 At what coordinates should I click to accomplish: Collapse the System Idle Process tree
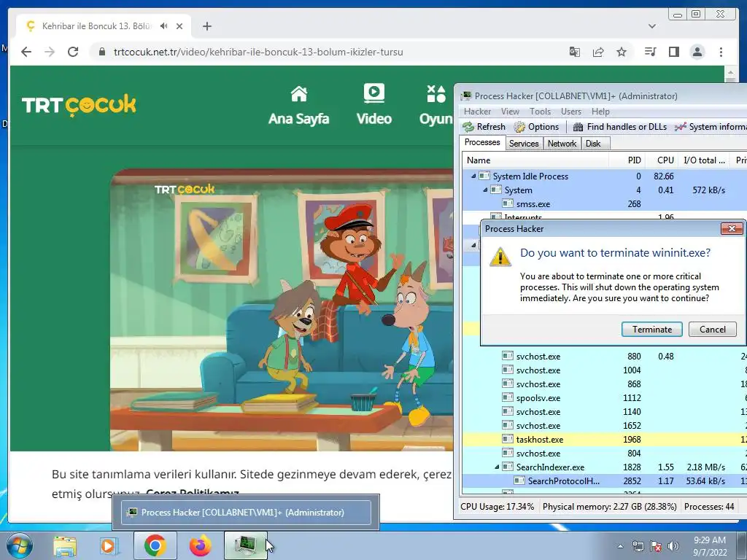coord(473,176)
